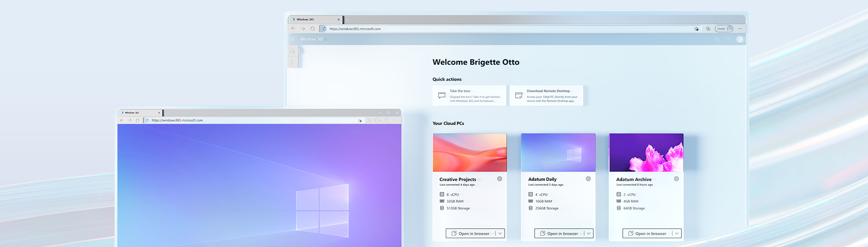Open Adatum Archive in browser
The height and width of the screenshot is (247, 868).
tap(647, 234)
